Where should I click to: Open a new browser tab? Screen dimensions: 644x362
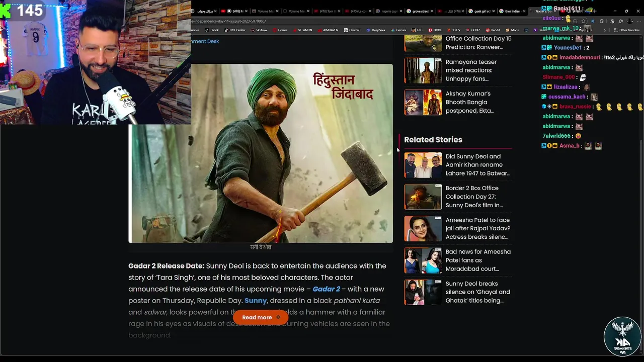(x=595, y=11)
